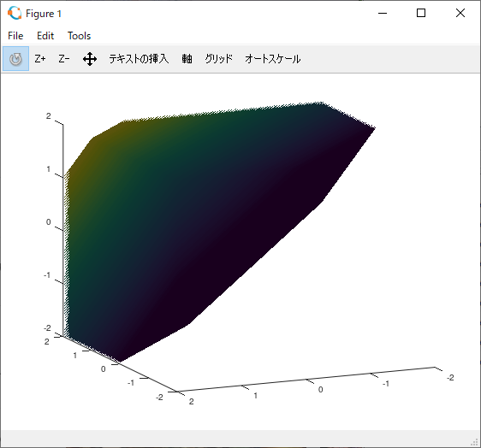This screenshot has width=481, height=448.
Task: Click the window resize grip in the status bar
Action: [474, 441]
